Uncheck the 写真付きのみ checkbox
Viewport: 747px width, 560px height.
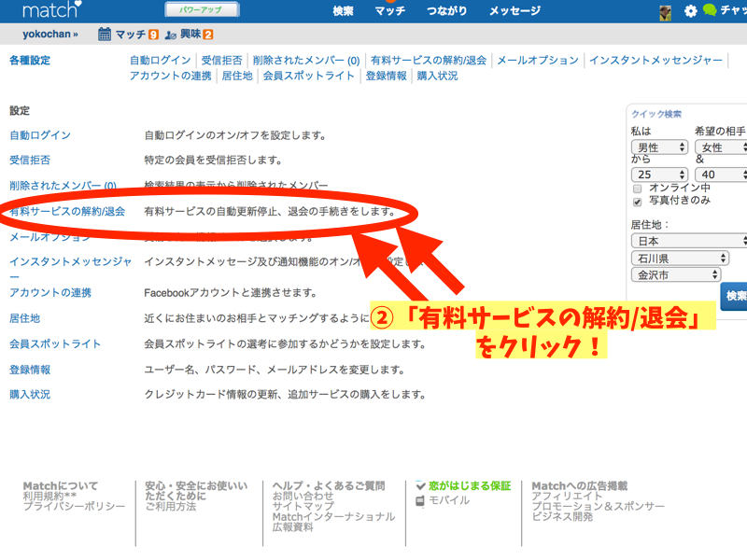638,202
